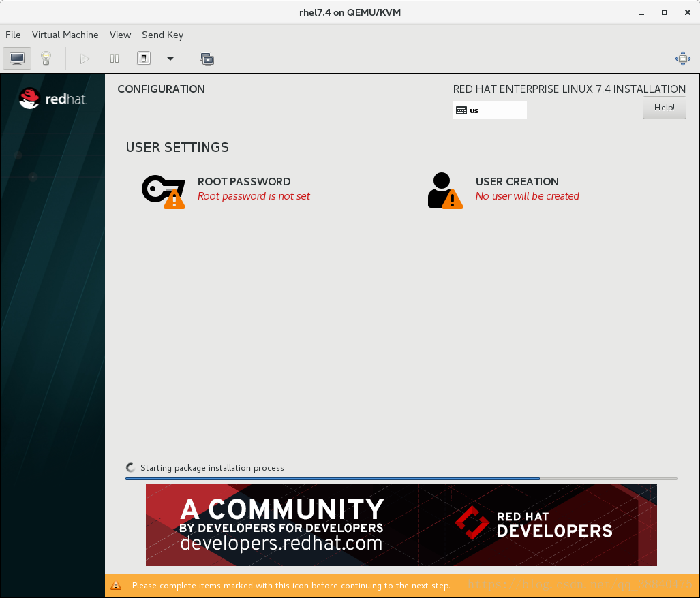
Task: Open the Virtual Machine menu
Action: click(65, 35)
